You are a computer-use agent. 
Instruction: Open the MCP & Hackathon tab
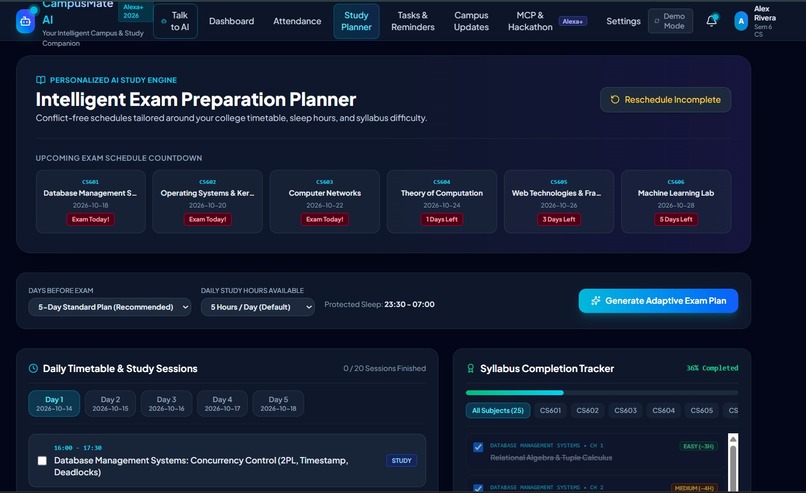[x=530, y=21]
